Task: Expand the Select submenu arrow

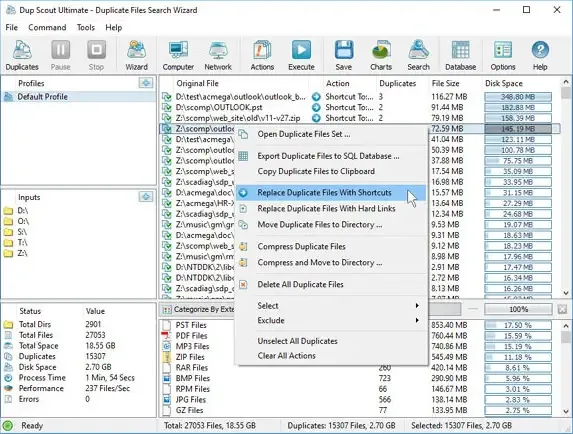Action: click(417, 305)
